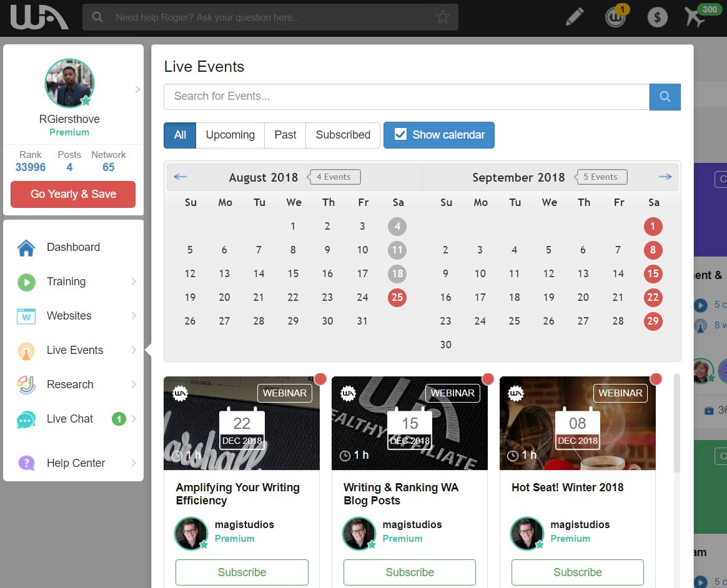This screenshot has height=588, width=727.
Task: Click the Search for Events input field
Action: pos(407,97)
